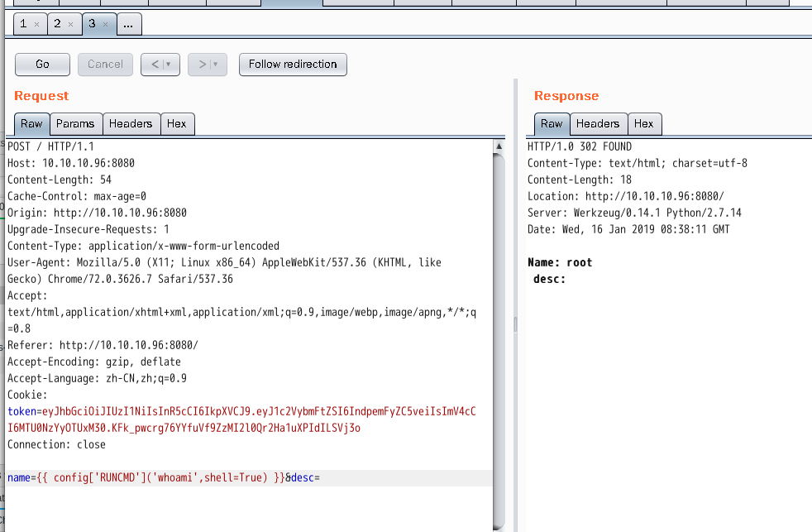Click the response 'Content-Length: 18' header

(x=580, y=180)
